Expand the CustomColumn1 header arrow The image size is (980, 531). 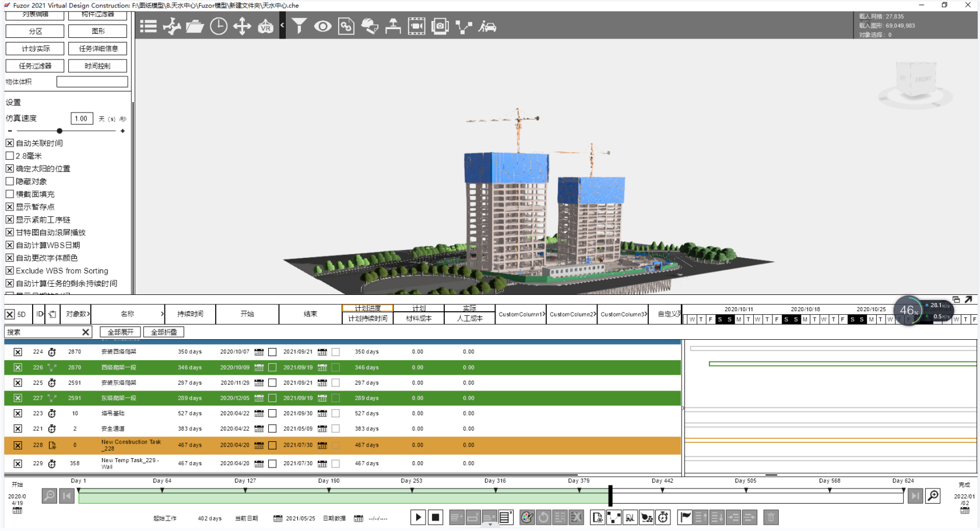(x=543, y=314)
